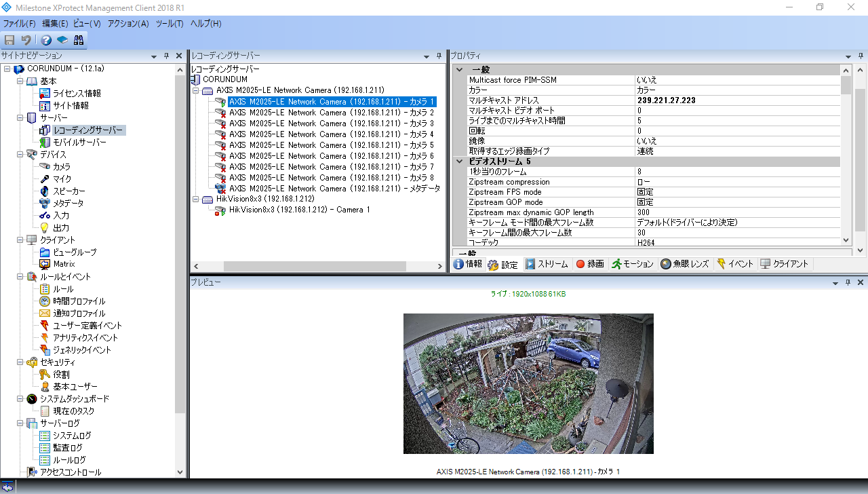Open the ファイル(F) menu
Screen dimensions: 868x494
coord(19,24)
